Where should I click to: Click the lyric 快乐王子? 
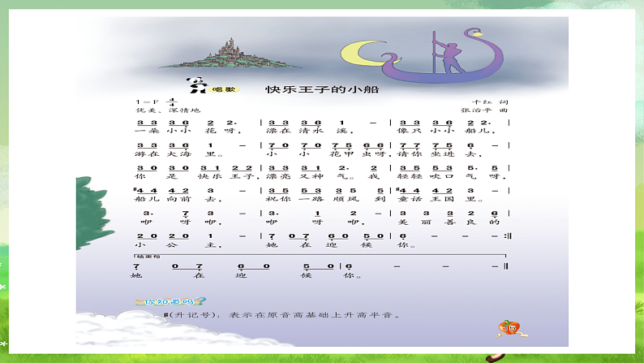[230, 176]
